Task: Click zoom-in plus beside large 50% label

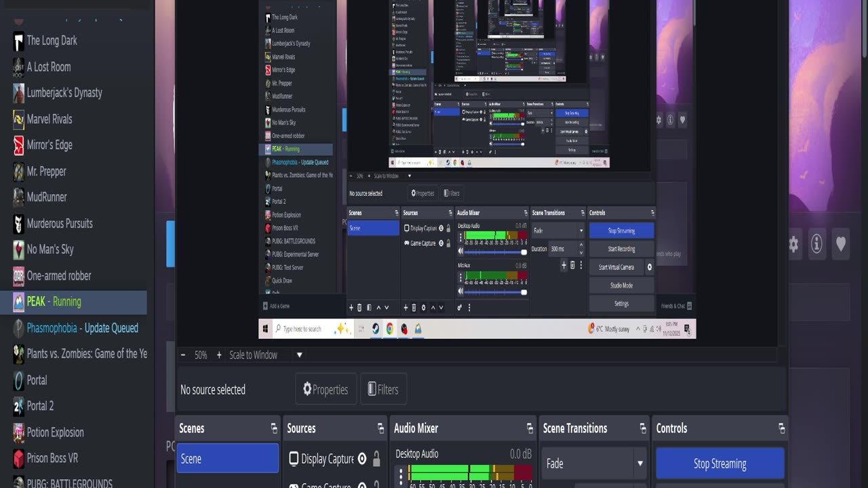Action: point(218,355)
